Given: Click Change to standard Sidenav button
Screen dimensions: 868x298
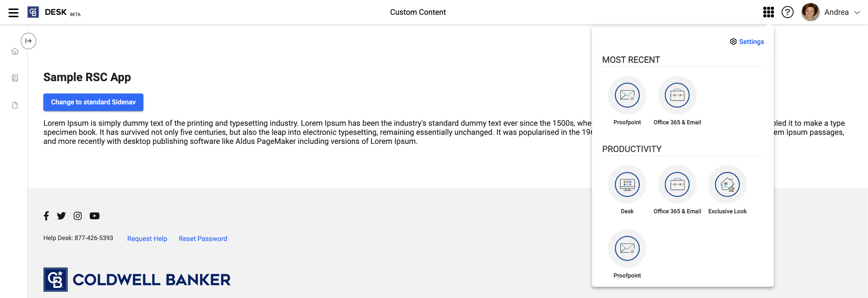Looking at the screenshot, I should tap(93, 102).
